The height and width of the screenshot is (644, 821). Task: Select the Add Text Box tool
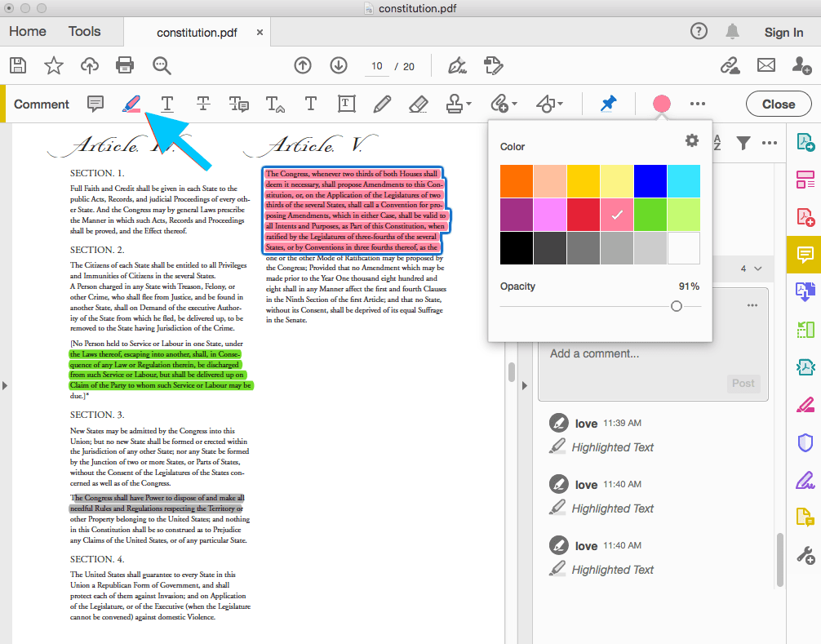pos(346,104)
